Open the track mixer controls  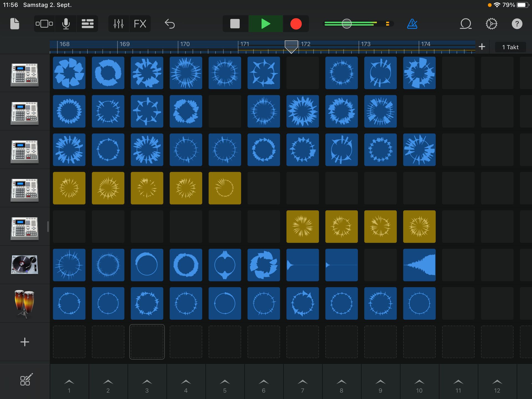click(119, 24)
